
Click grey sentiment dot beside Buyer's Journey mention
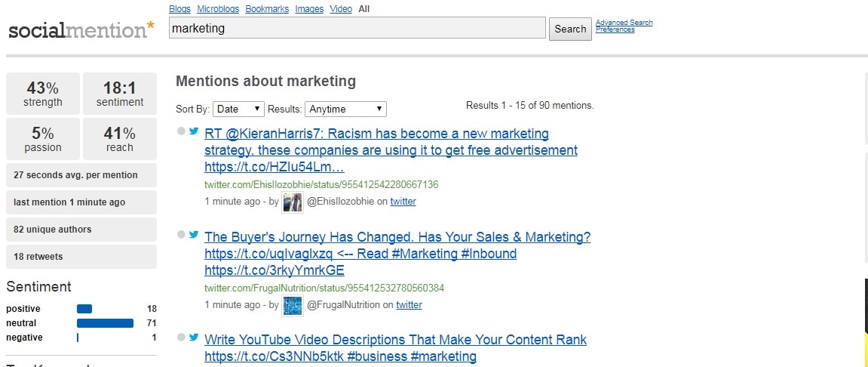(x=181, y=235)
